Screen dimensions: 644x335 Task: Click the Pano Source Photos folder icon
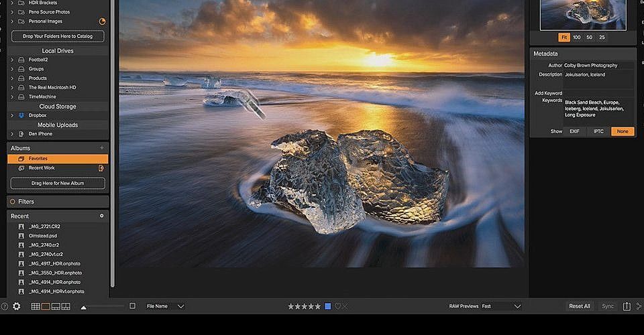pos(21,12)
